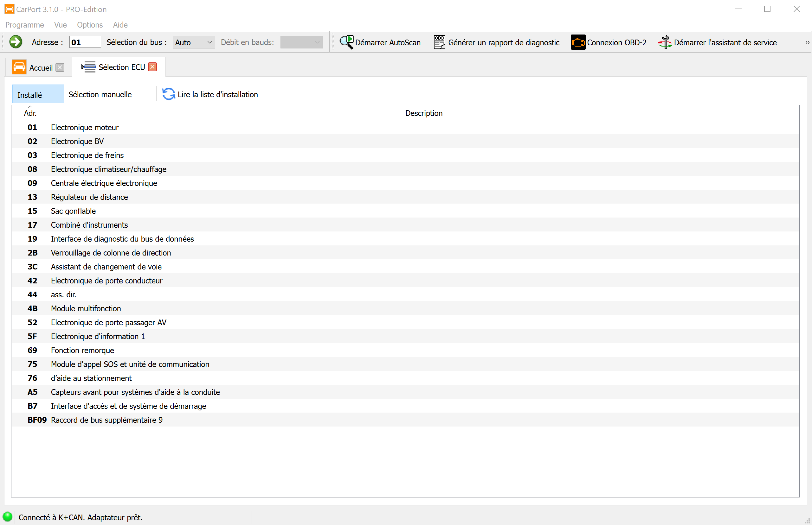Close the Accueil tab

click(60, 67)
